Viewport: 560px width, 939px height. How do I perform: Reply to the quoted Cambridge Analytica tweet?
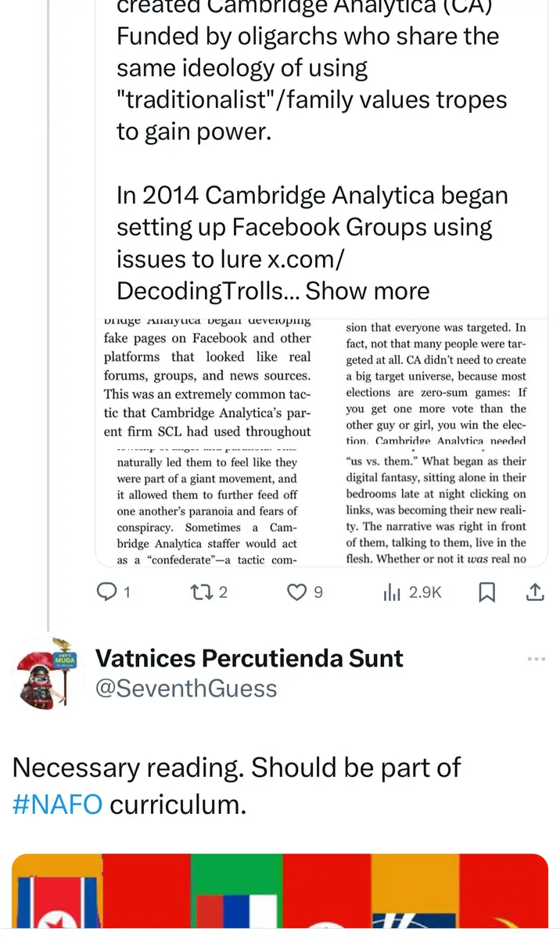pos(106,593)
